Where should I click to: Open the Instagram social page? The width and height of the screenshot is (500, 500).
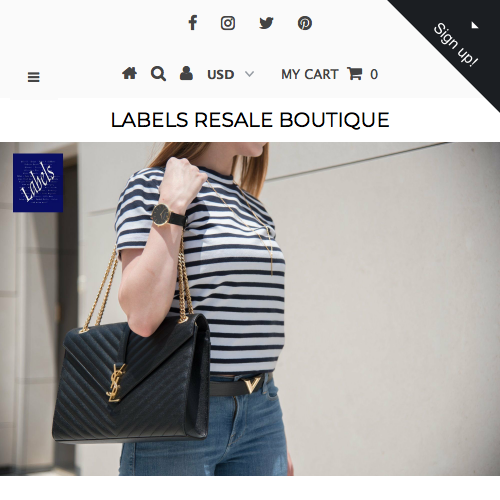click(228, 23)
